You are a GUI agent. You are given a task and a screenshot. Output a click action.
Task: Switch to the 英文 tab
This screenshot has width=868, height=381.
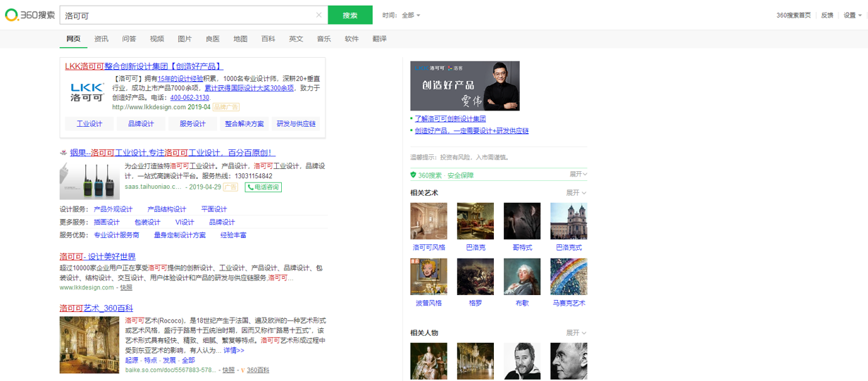pos(296,39)
